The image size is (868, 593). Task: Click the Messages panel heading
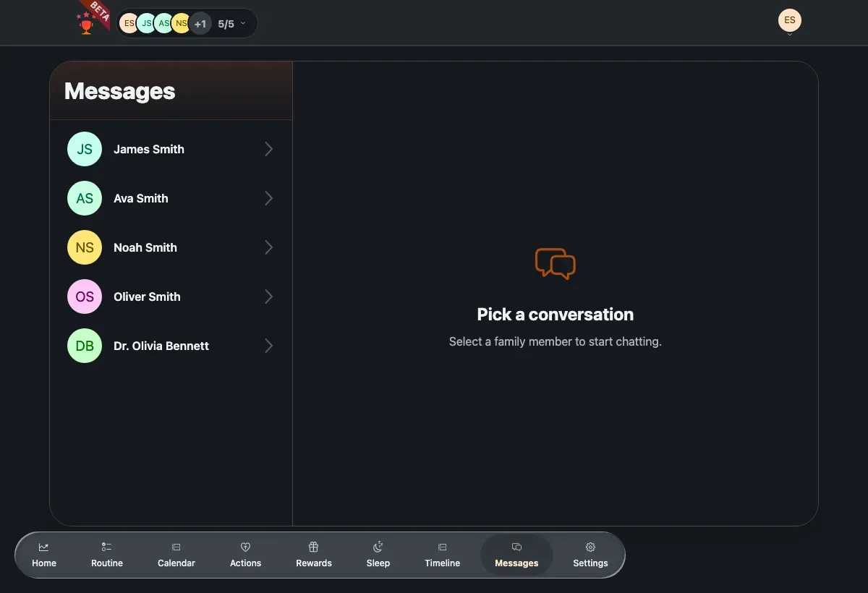[x=120, y=91]
